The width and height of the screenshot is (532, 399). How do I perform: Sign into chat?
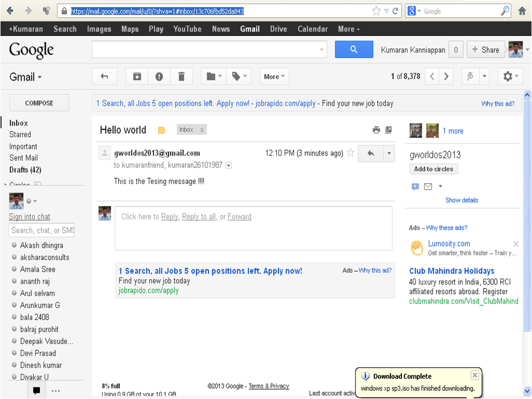click(x=29, y=216)
